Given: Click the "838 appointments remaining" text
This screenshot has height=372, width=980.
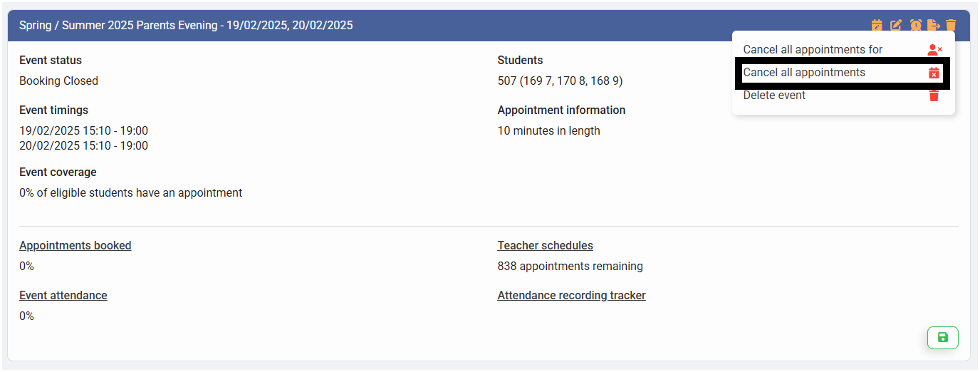Looking at the screenshot, I should 570,267.
